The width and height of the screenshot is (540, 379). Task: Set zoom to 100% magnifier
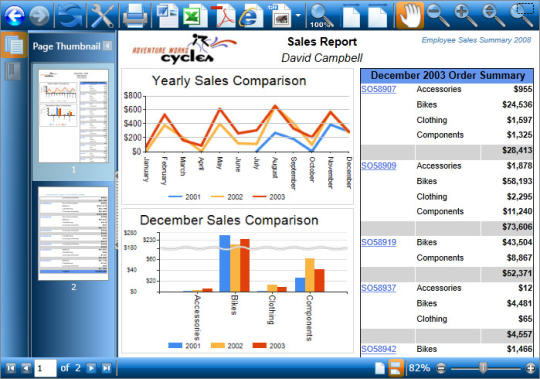[x=321, y=16]
